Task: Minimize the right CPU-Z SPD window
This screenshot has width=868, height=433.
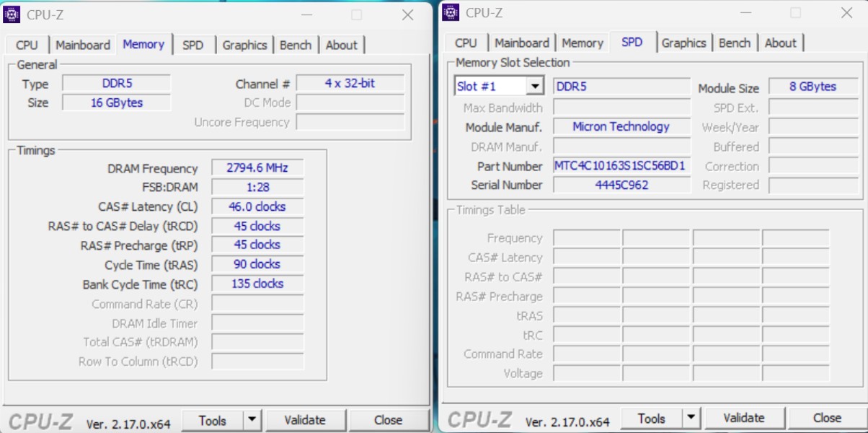Action: coord(745,13)
